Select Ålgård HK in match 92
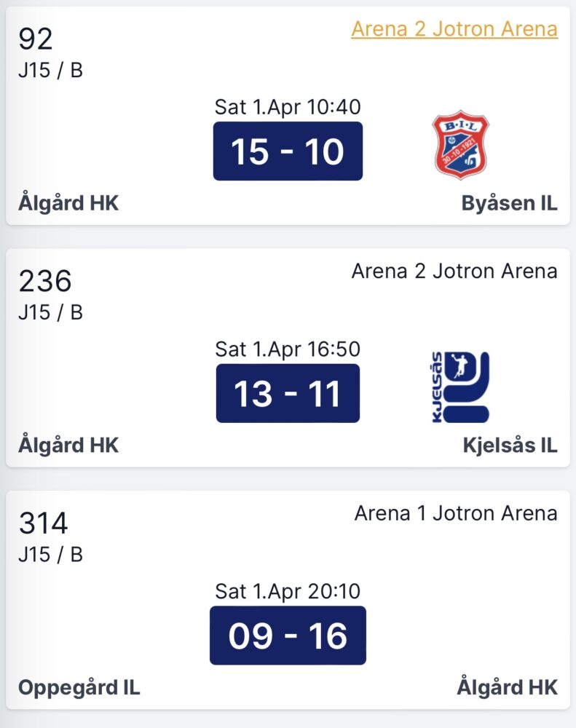576x728 pixels. click(x=68, y=203)
